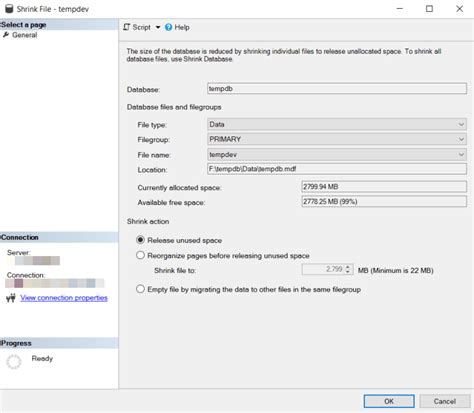Click the Ready status text
The width and height of the screenshot is (474, 413).
click(x=42, y=359)
